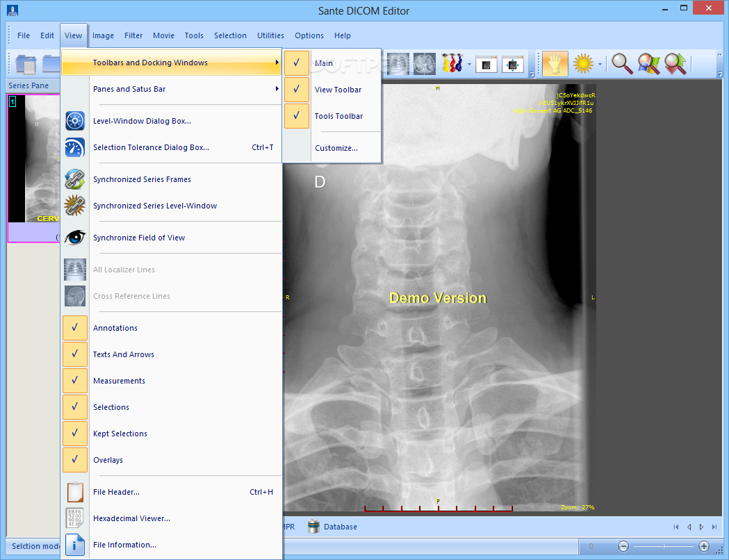The width and height of the screenshot is (729, 560).
Task: Open the Filter menu
Action: tap(133, 35)
